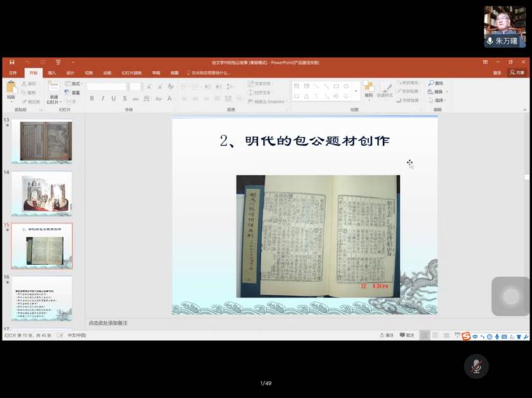The width and height of the screenshot is (532, 398).
Task: Click the Share (共享) button
Action: pyautogui.click(x=517, y=73)
